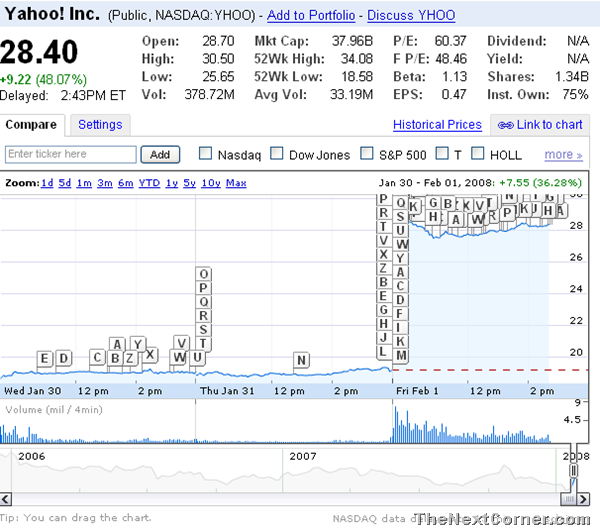Click the X news flag on Wednesday afternoon
Image resolution: width=600 pixels, height=532 pixels.
point(150,354)
